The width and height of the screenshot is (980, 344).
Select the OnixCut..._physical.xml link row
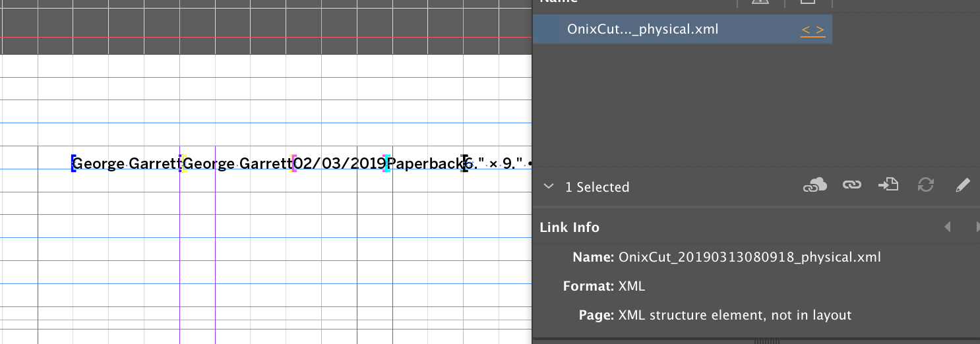pyautogui.click(x=682, y=30)
